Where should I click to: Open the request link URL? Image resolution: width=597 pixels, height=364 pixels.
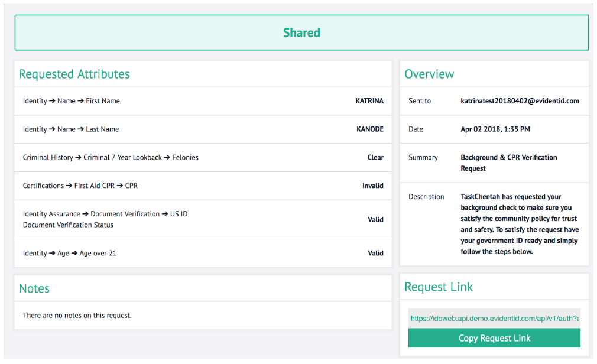tap(494, 318)
